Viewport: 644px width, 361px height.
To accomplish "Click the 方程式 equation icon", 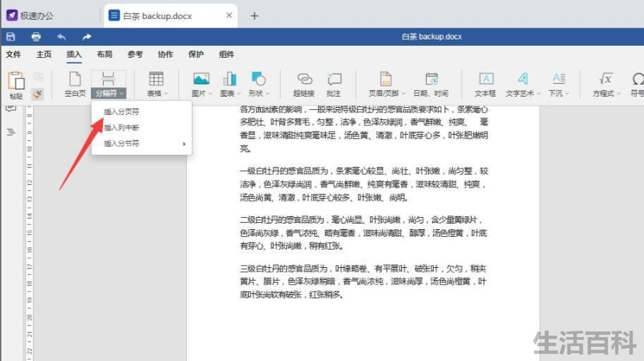I will coord(606,78).
